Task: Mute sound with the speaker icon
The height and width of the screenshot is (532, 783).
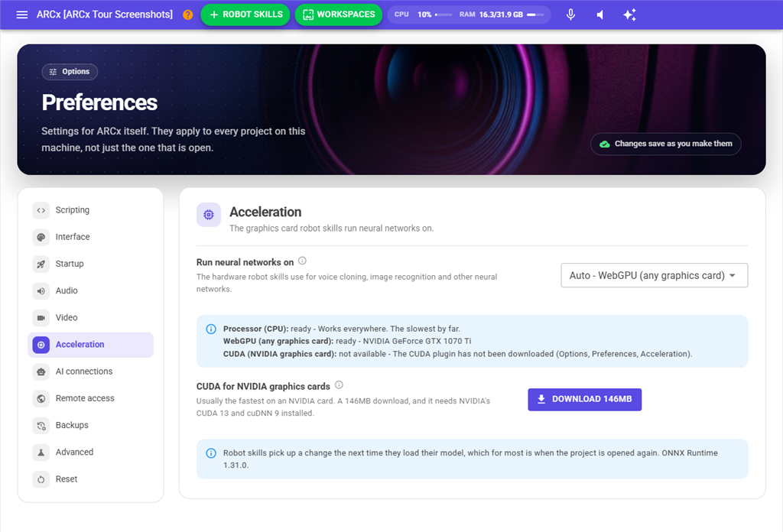Action: pos(600,15)
